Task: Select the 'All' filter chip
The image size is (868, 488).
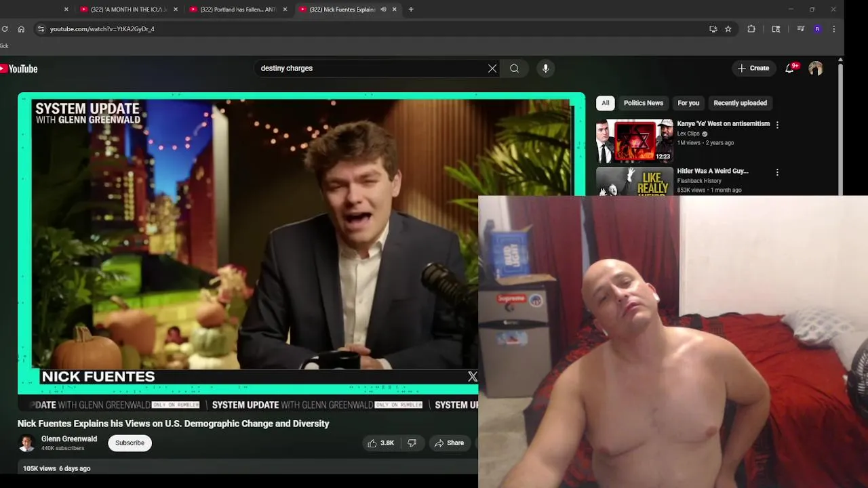Action: (x=606, y=103)
